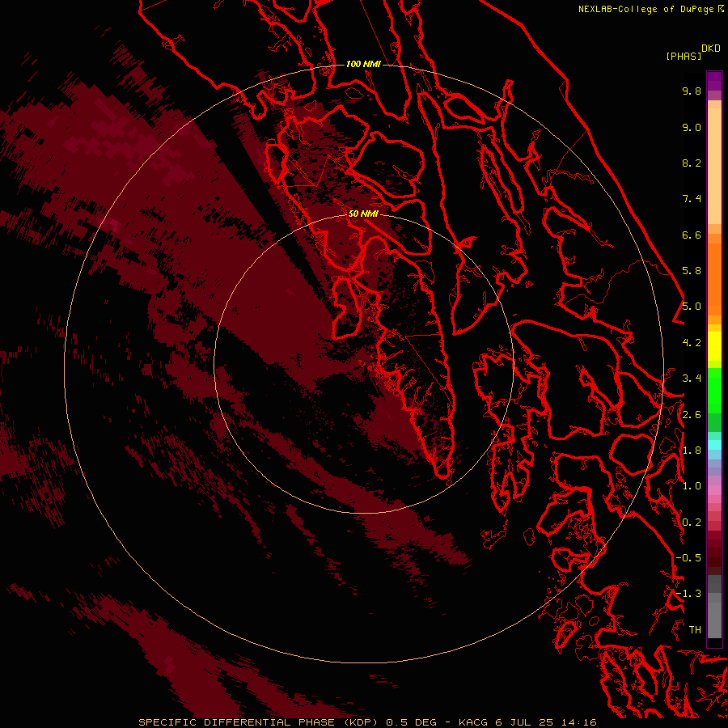Click the 3.4 value on the color scale
This screenshot has width=728, height=728.
tap(692, 379)
